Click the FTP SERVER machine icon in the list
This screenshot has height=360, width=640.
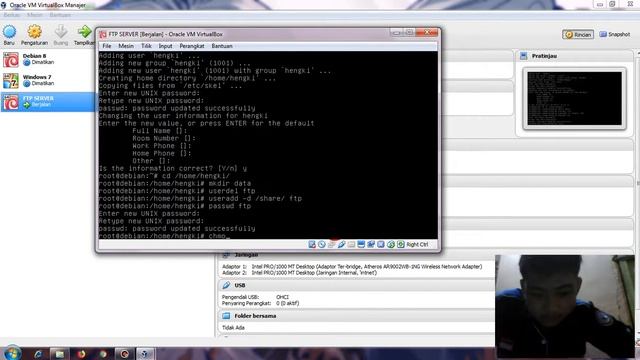point(11,102)
